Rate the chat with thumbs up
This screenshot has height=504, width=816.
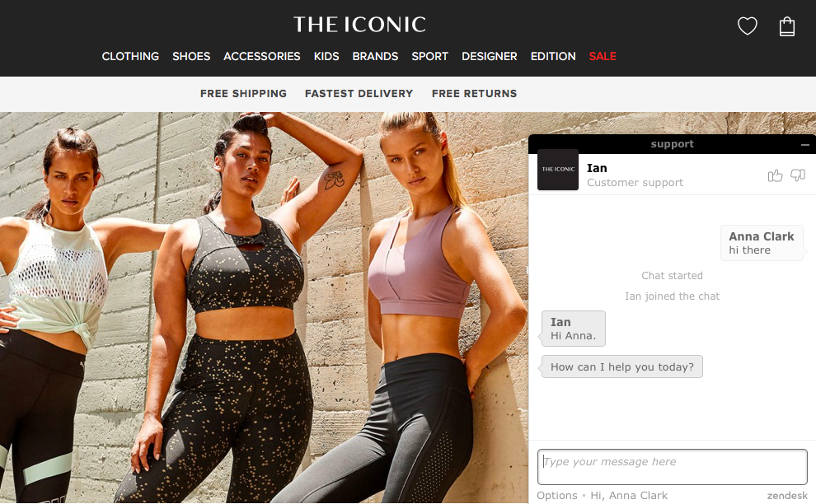tap(775, 175)
